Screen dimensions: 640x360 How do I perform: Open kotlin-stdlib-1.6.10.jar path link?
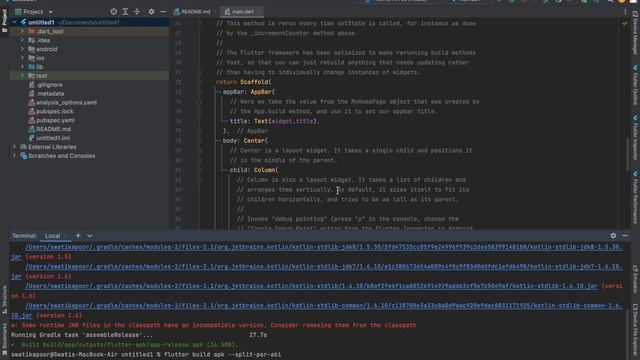(311, 286)
